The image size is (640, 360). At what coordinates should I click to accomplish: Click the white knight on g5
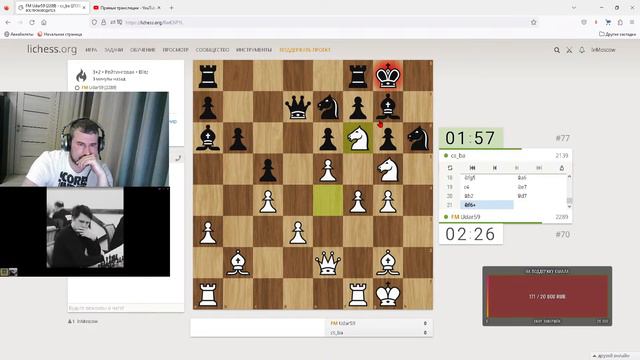(388, 169)
